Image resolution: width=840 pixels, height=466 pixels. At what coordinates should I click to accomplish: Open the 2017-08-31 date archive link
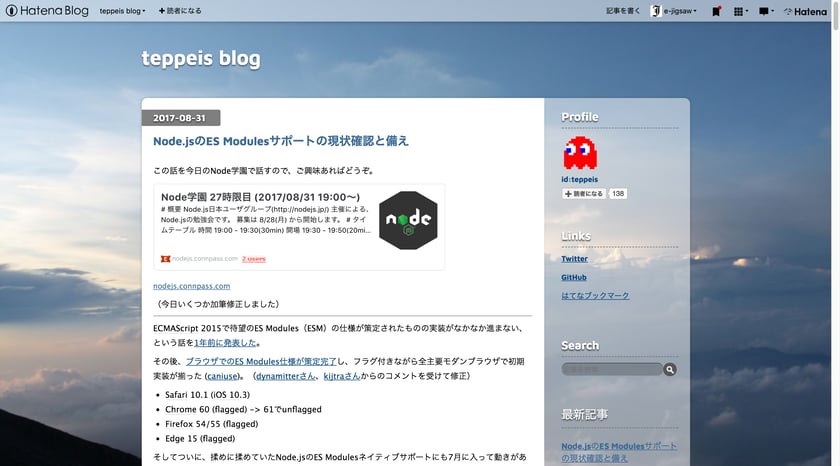(x=179, y=118)
